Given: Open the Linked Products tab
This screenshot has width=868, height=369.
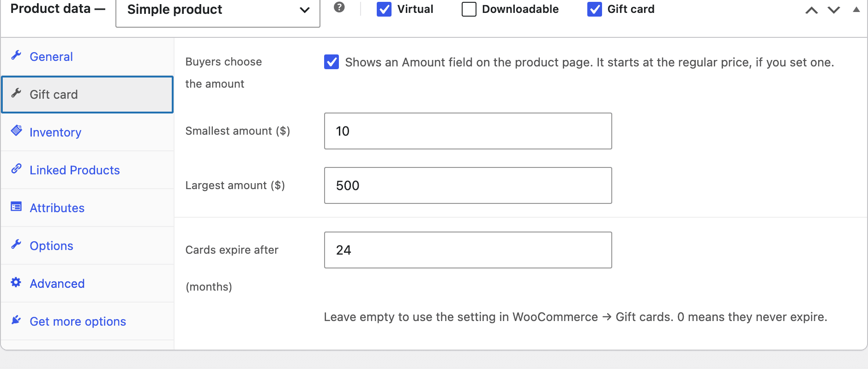Looking at the screenshot, I should [87, 170].
